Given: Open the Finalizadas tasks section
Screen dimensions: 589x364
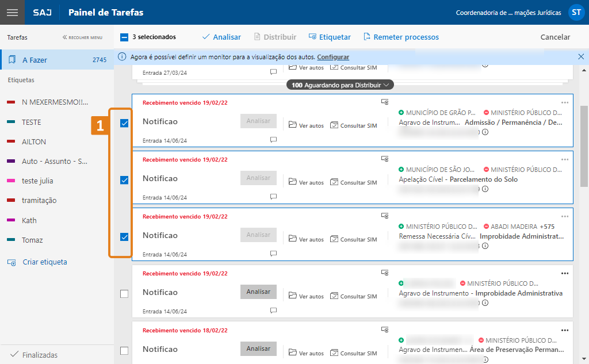Looking at the screenshot, I should tap(39, 355).
